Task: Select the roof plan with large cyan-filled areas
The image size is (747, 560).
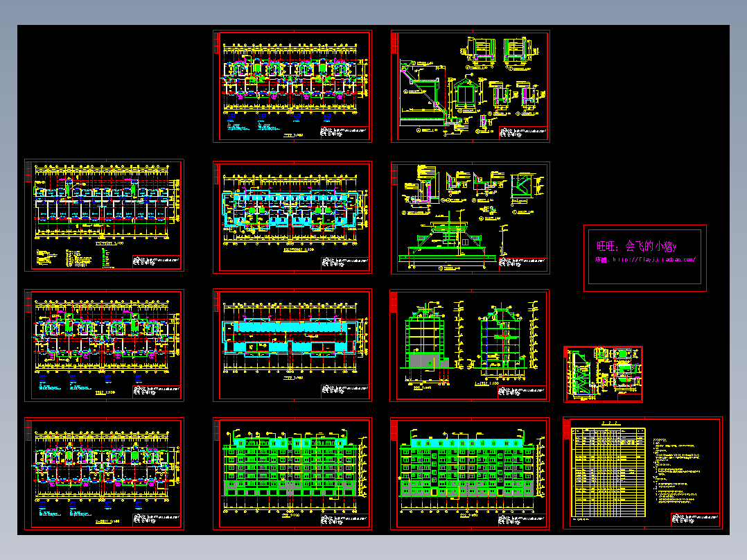Action: click(292, 345)
